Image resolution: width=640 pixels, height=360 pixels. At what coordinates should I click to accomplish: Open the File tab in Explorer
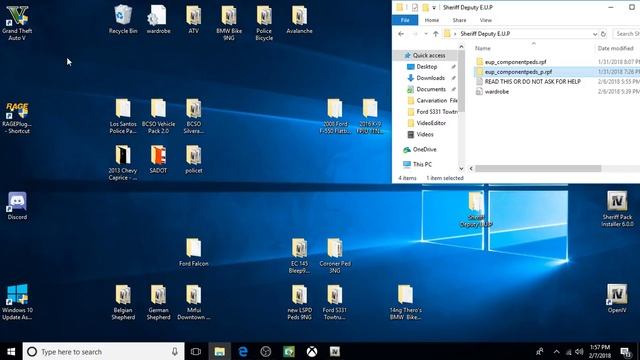click(405, 20)
